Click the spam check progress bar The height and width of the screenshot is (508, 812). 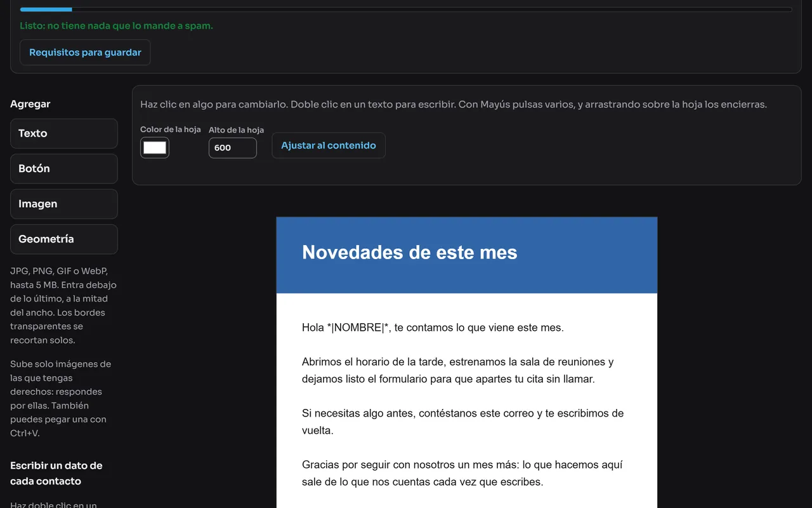[x=406, y=10]
